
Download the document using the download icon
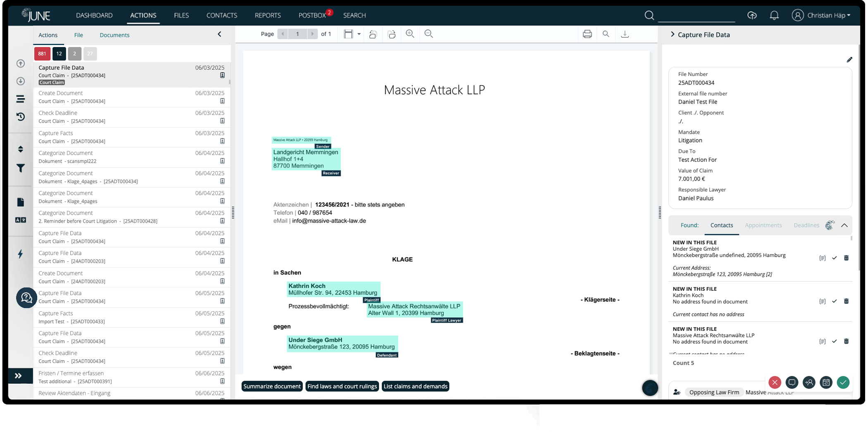pyautogui.click(x=625, y=34)
